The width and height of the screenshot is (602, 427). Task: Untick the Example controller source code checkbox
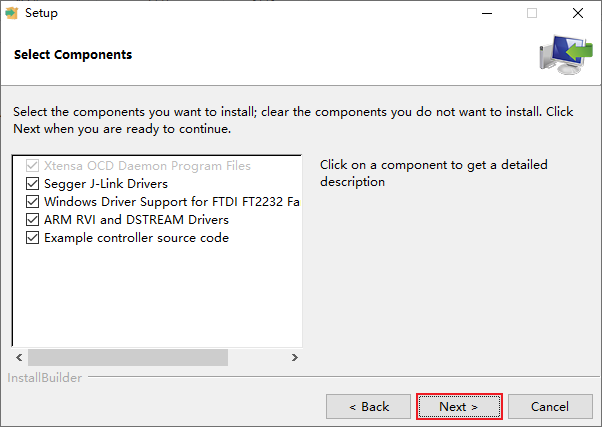pyautogui.click(x=33, y=238)
